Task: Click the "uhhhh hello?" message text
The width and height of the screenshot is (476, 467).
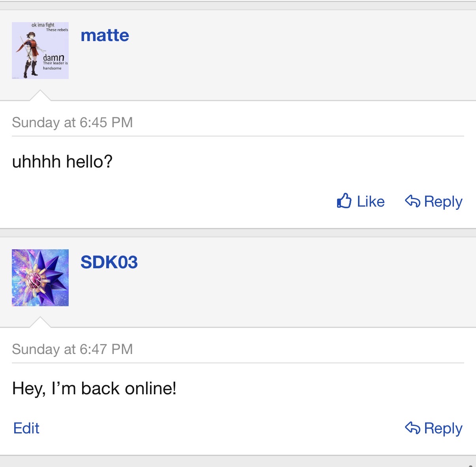Action: 62,162
